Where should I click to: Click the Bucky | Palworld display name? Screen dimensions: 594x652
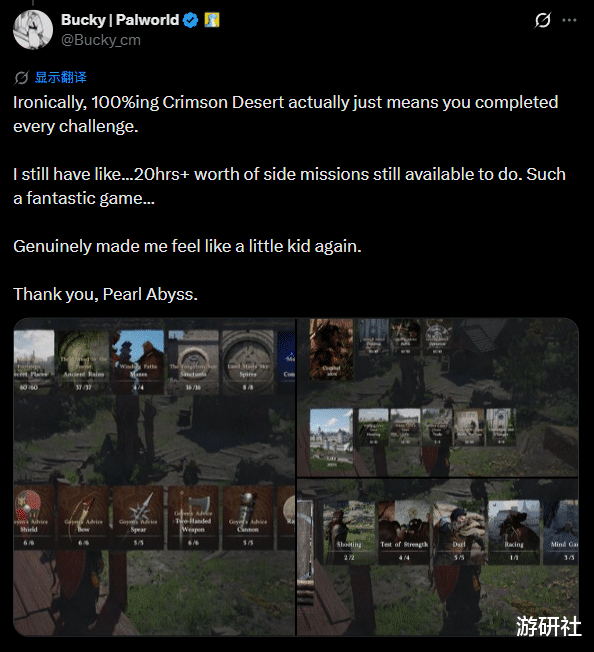click(120, 20)
